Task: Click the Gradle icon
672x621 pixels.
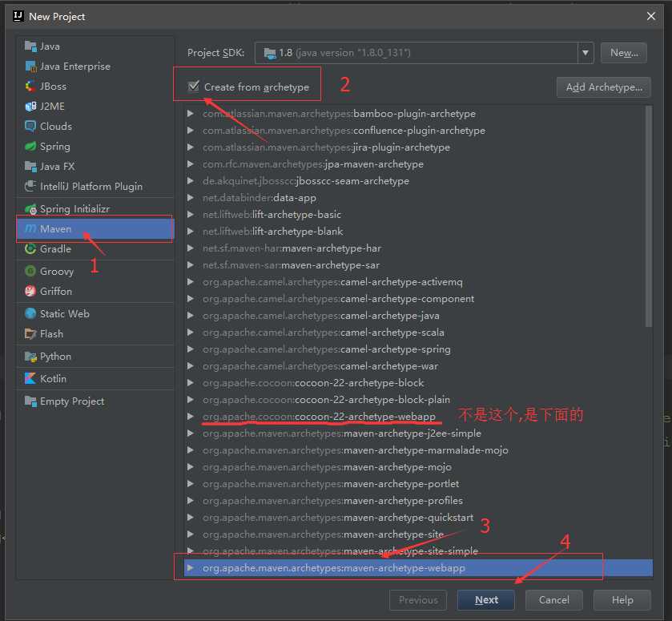Action: pyautogui.click(x=30, y=248)
